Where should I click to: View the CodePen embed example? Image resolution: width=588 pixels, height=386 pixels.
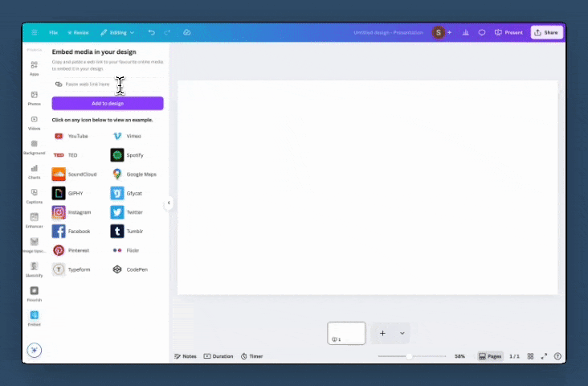[x=130, y=269]
